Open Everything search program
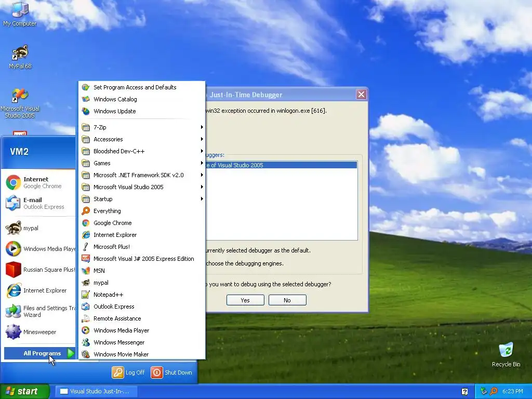 point(142,211)
